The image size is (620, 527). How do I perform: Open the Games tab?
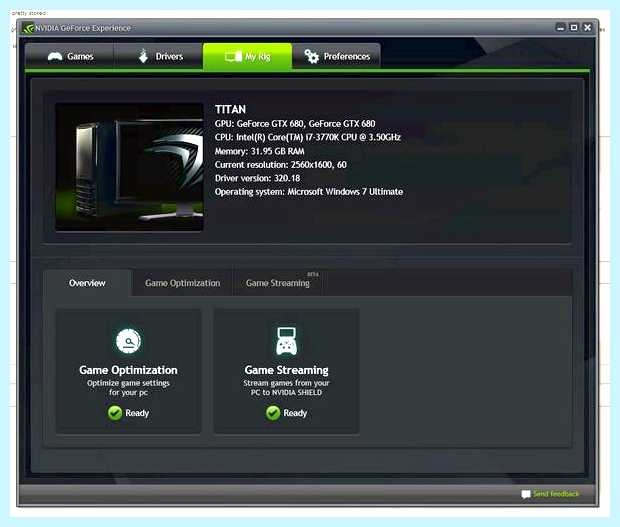70,57
